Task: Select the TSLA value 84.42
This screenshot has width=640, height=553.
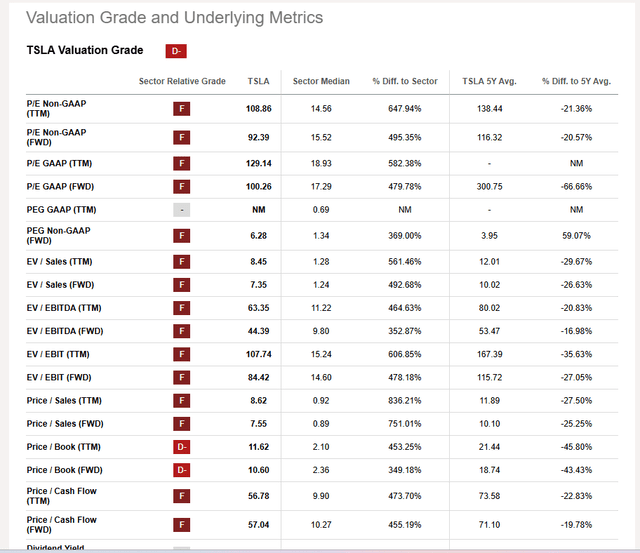Action: pos(258,378)
